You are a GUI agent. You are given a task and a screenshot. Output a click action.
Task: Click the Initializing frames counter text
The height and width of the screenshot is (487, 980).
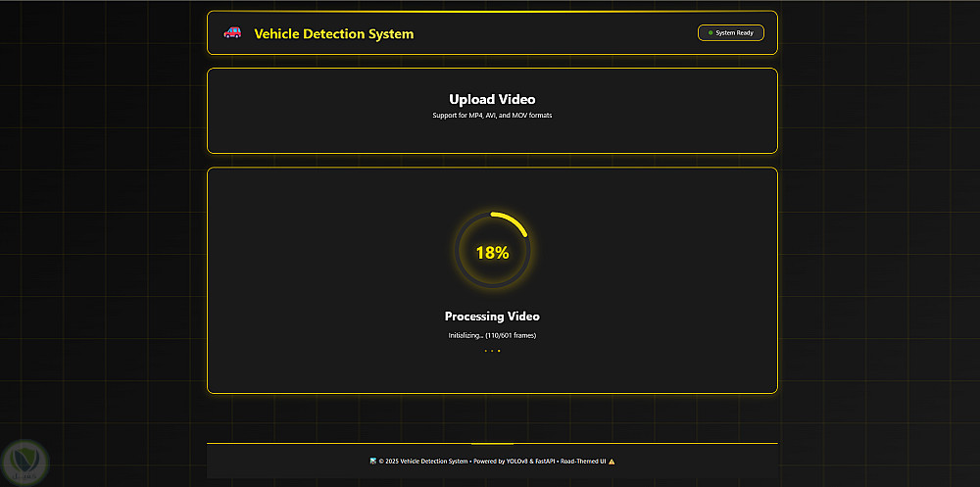tap(492, 335)
